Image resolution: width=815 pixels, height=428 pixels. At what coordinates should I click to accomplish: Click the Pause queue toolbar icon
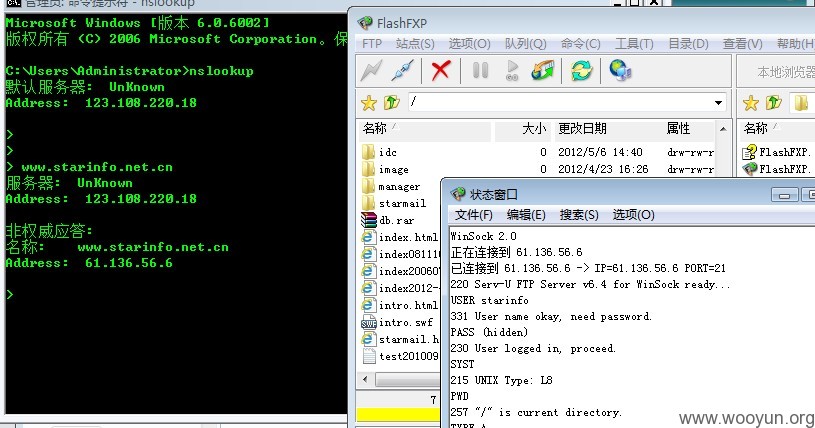coord(480,70)
